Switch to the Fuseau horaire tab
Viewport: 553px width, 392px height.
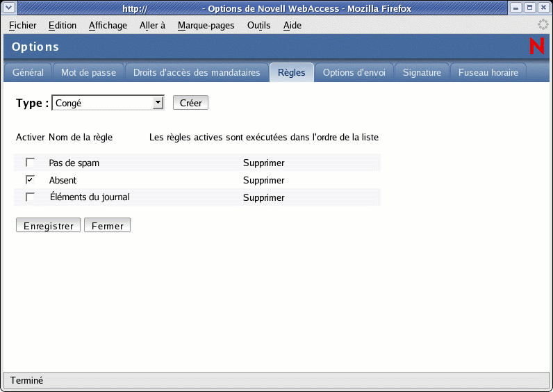click(488, 72)
